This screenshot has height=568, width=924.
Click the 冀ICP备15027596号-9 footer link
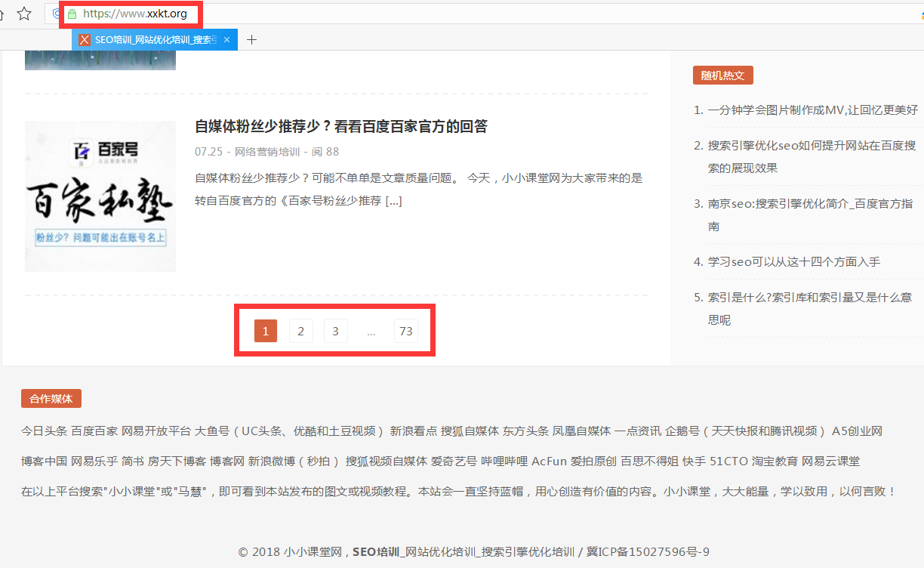click(648, 552)
